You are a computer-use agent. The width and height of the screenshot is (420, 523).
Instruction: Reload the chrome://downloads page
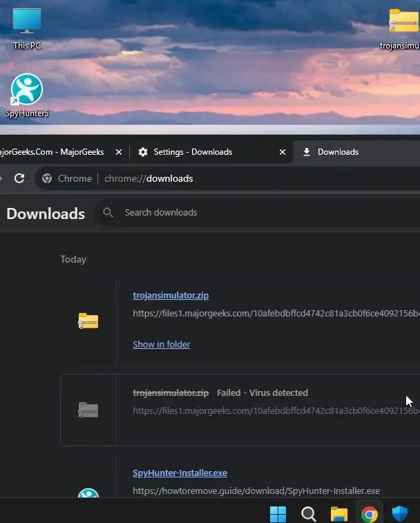pos(19,178)
